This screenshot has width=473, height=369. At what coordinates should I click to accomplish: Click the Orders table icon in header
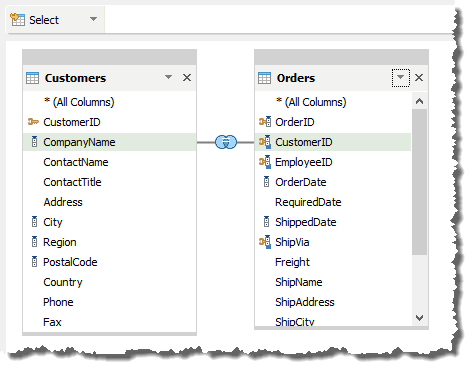click(264, 78)
